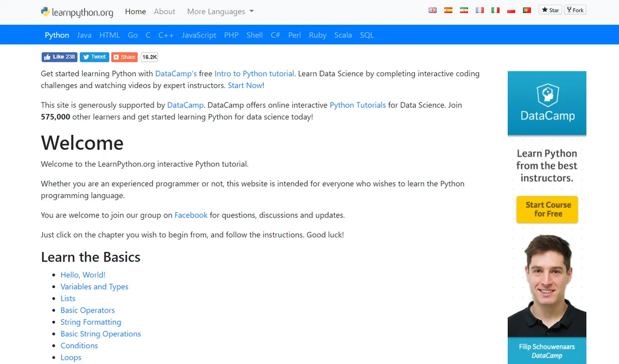Open the About page

pyautogui.click(x=164, y=12)
